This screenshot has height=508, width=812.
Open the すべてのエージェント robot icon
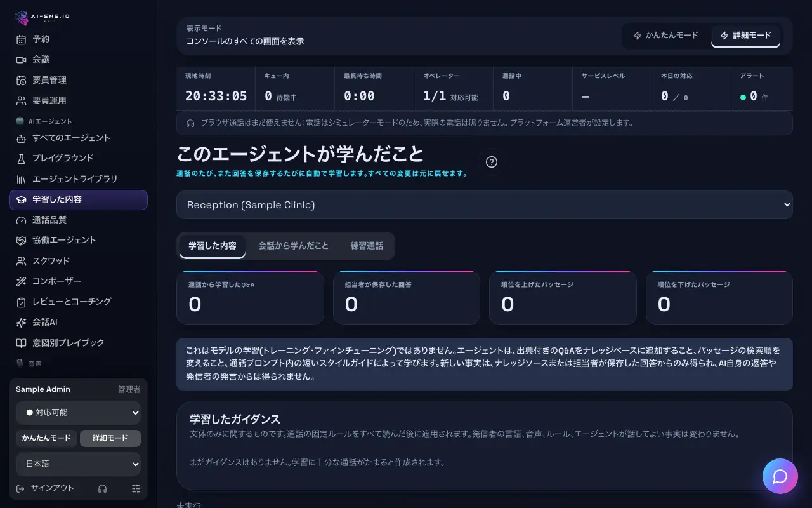21,138
